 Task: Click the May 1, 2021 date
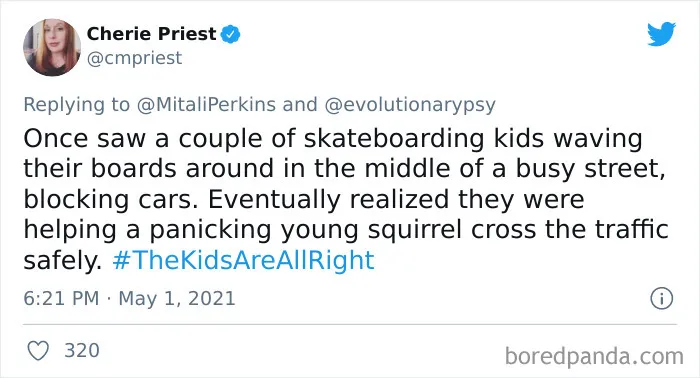(x=177, y=299)
